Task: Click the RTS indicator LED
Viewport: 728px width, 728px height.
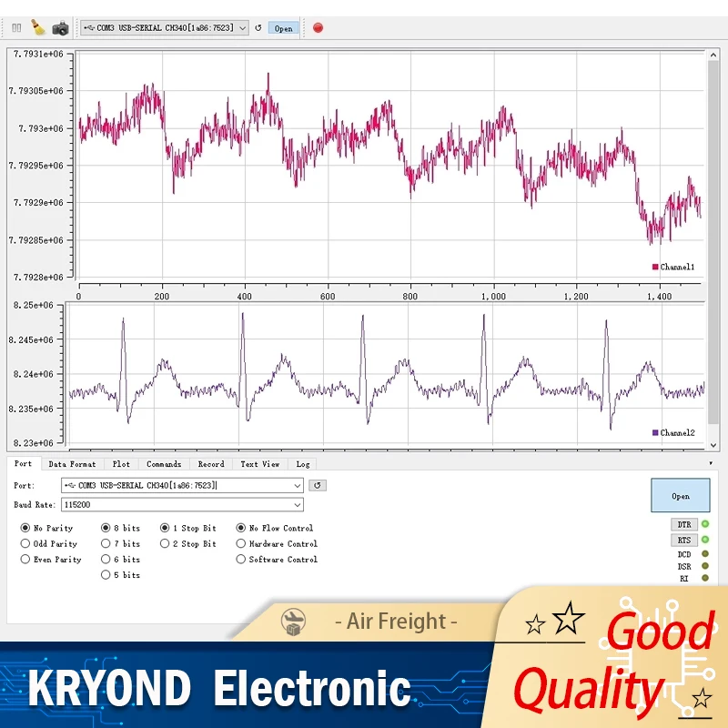Action: coord(705,540)
